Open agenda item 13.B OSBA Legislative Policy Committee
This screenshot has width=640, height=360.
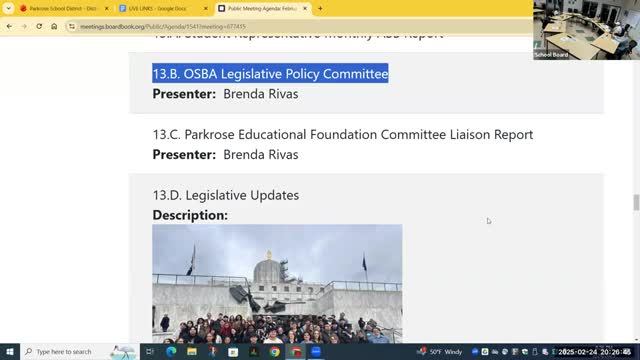pyautogui.click(x=270, y=73)
